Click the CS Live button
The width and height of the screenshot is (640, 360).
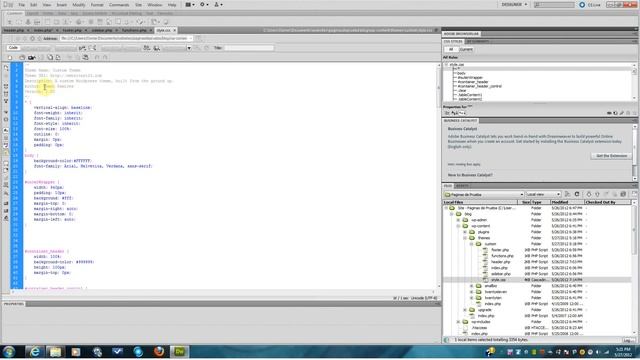590,5
